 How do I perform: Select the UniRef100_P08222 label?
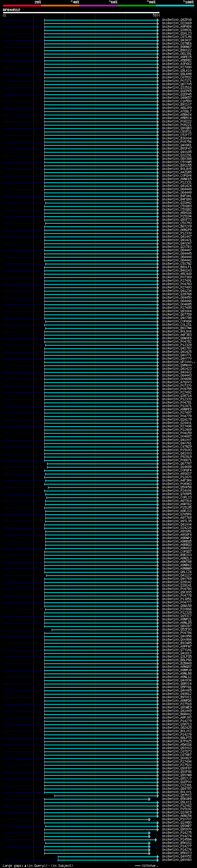[x=177, y=121]
